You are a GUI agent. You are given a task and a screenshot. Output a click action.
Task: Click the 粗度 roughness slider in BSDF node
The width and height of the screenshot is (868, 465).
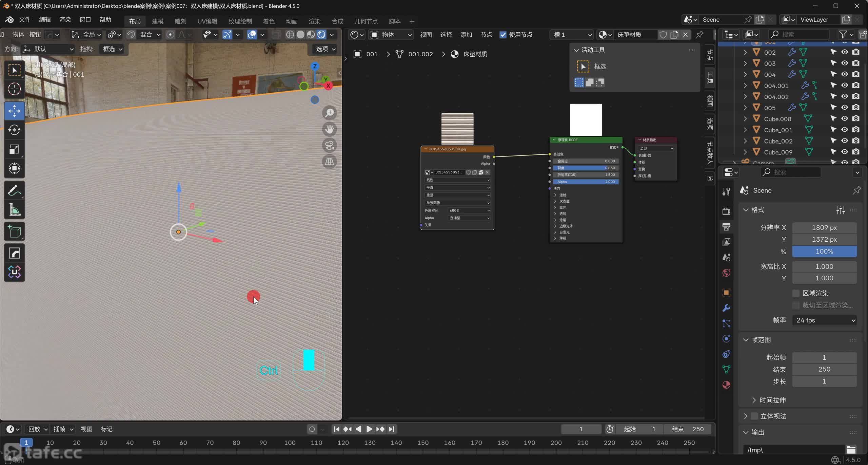pyautogui.click(x=586, y=168)
